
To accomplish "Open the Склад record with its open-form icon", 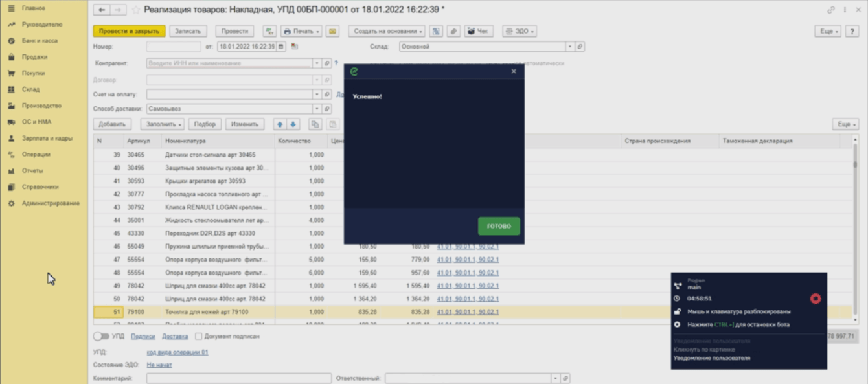I will point(580,47).
